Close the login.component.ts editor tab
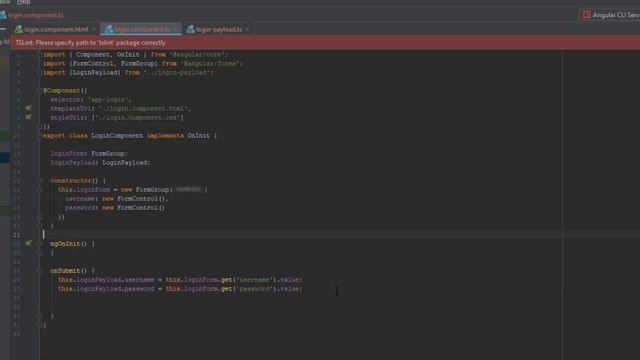The image size is (640, 360). pyautogui.click(x=176, y=29)
